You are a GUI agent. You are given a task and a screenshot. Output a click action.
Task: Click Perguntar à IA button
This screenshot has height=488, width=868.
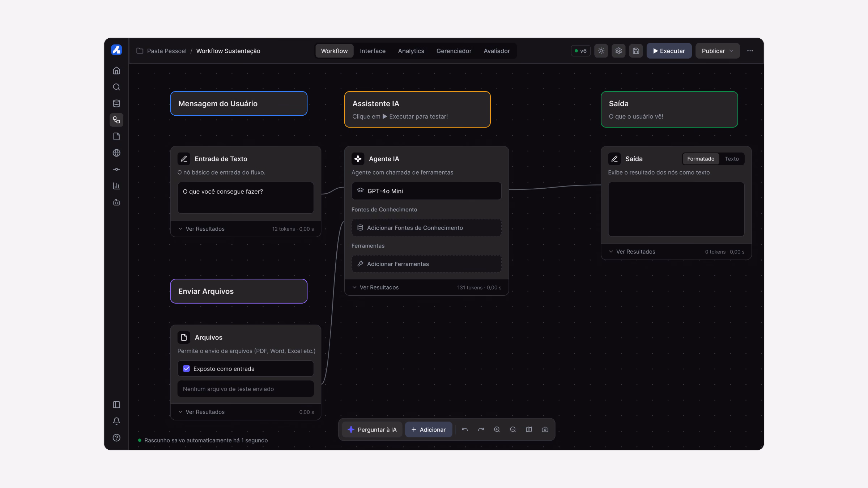coord(372,429)
